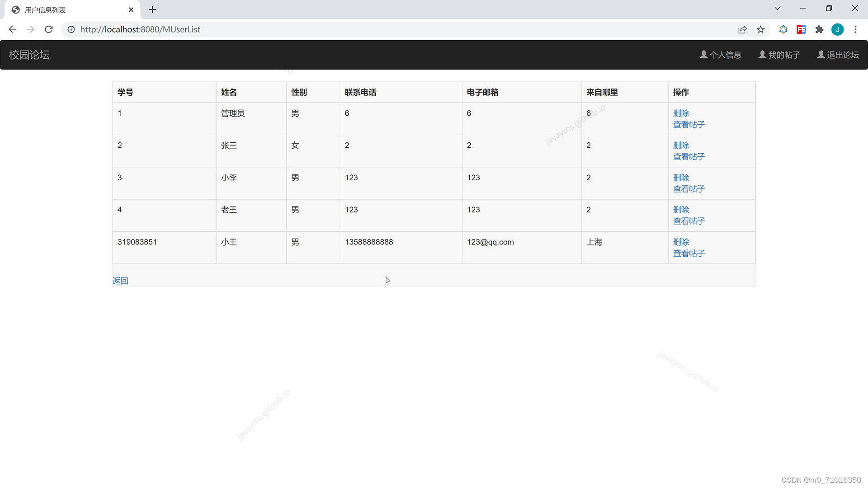View posts of user 小王
The image size is (868, 488).
(689, 253)
